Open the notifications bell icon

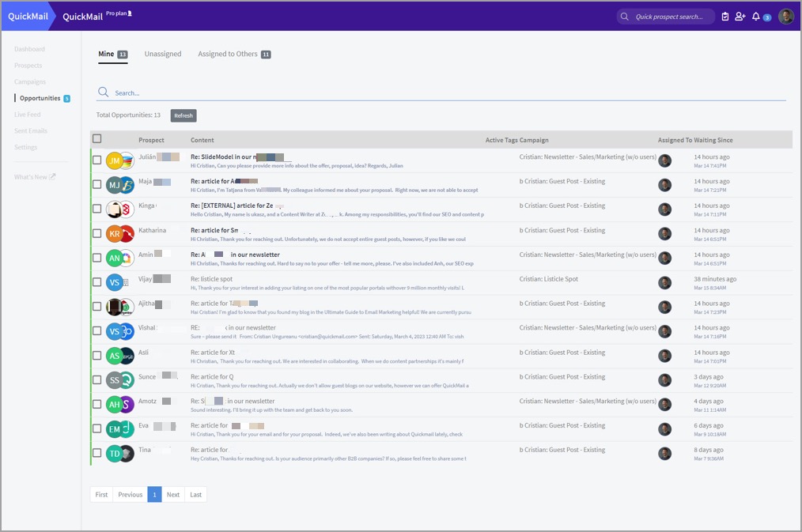(x=756, y=17)
